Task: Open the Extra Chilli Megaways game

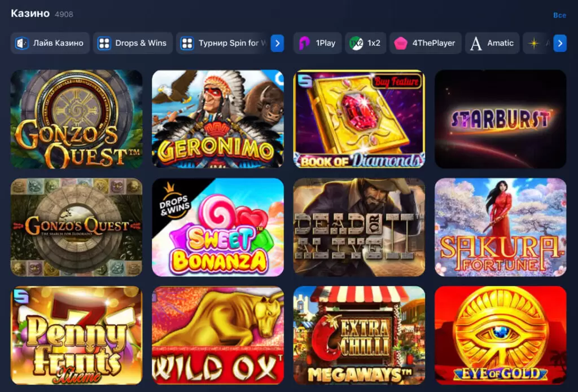Action: click(x=359, y=335)
